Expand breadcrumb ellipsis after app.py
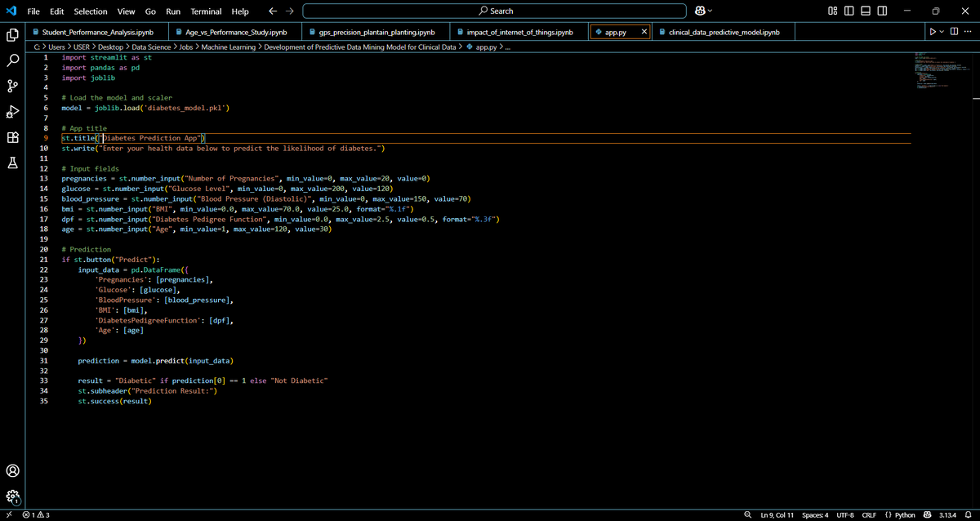This screenshot has height=521, width=980. 508,47
